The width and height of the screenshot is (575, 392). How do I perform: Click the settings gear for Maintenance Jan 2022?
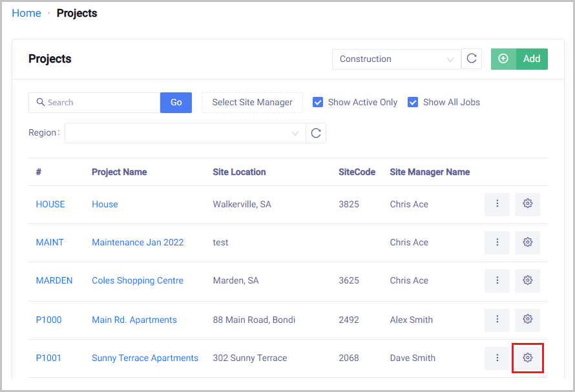527,242
